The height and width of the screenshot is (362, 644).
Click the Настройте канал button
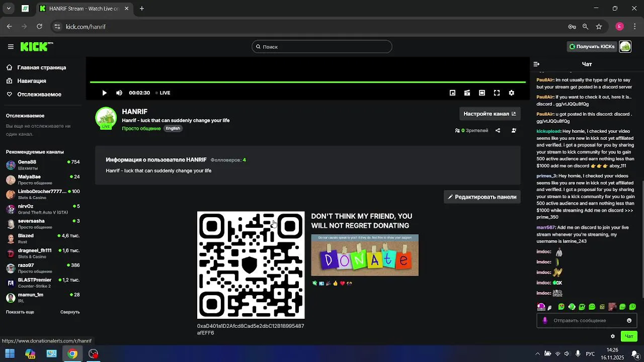click(x=490, y=114)
